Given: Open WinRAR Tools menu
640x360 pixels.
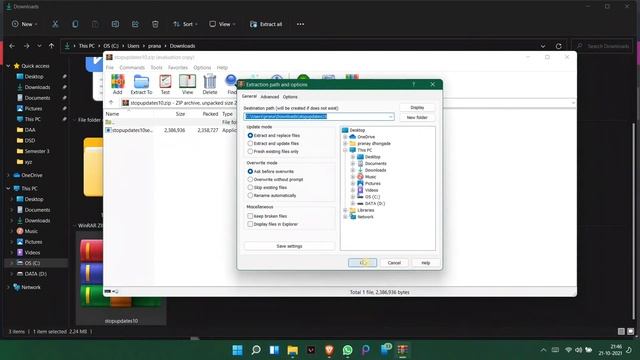Looking at the screenshot, I should pyautogui.click(x=156, y=67).
